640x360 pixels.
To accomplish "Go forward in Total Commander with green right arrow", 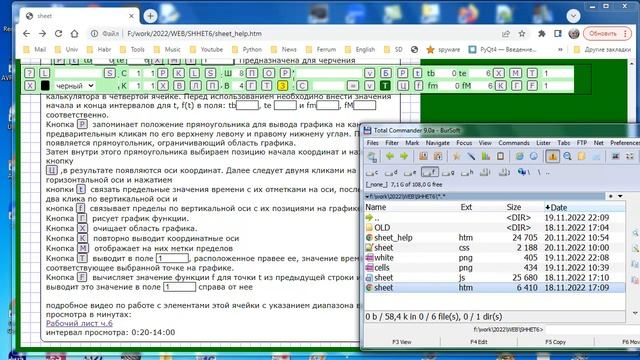I will point(404,156).
